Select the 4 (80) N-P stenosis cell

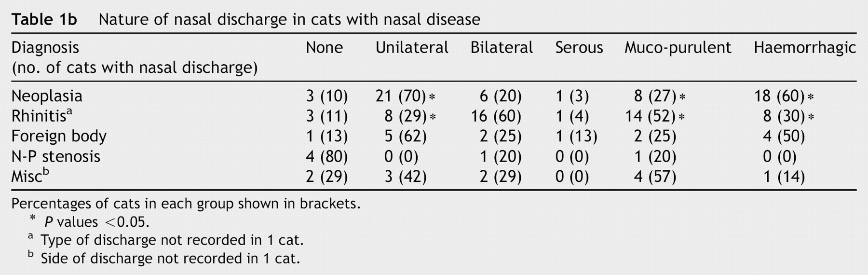[x=326, y=156]
